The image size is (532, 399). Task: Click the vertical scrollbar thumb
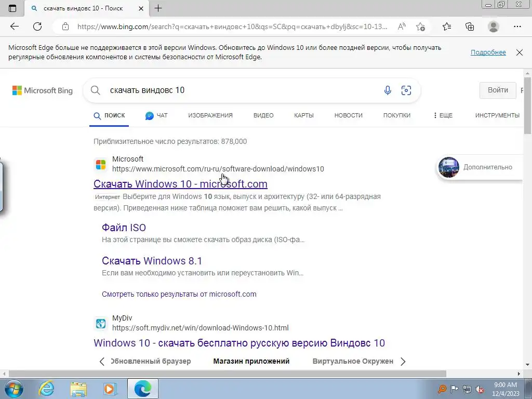527,105
